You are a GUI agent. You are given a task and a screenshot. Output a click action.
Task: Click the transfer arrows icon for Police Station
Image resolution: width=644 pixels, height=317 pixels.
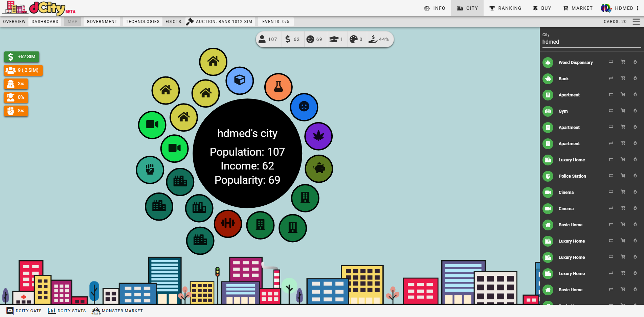pos(611,176)
